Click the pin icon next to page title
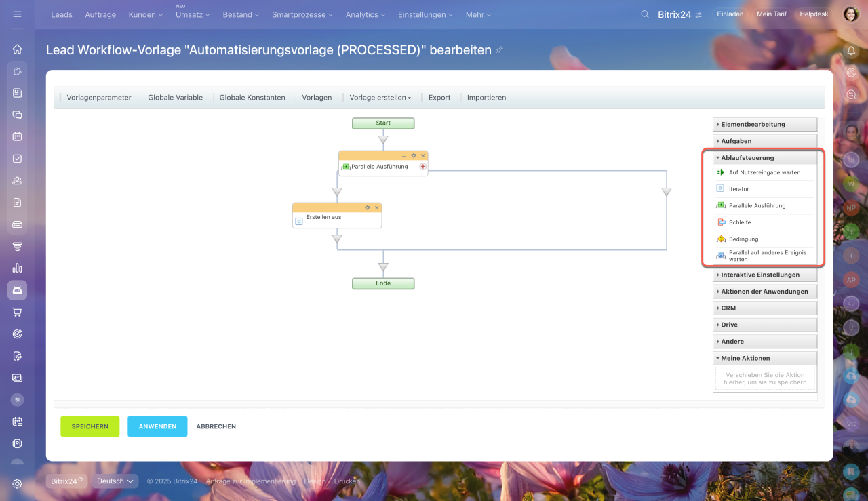868x501 pixels. click(500, 49)
